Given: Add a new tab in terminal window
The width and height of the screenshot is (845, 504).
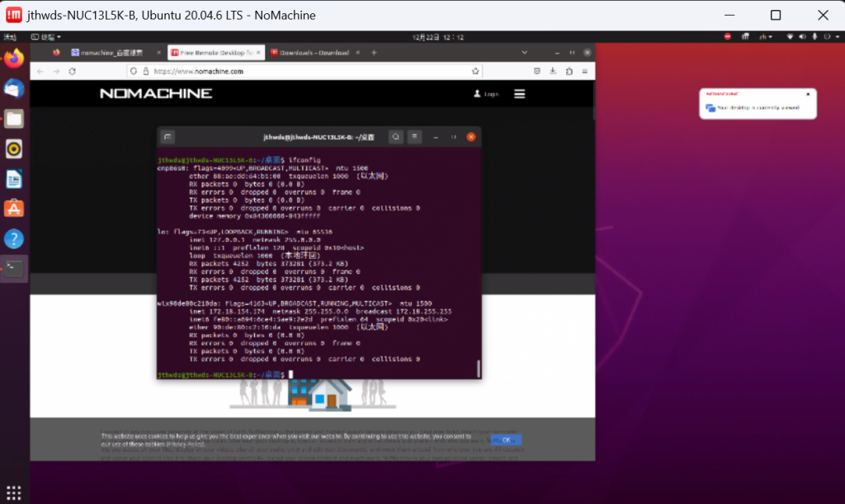Looking at the screenshot, I should click(167, 136).
